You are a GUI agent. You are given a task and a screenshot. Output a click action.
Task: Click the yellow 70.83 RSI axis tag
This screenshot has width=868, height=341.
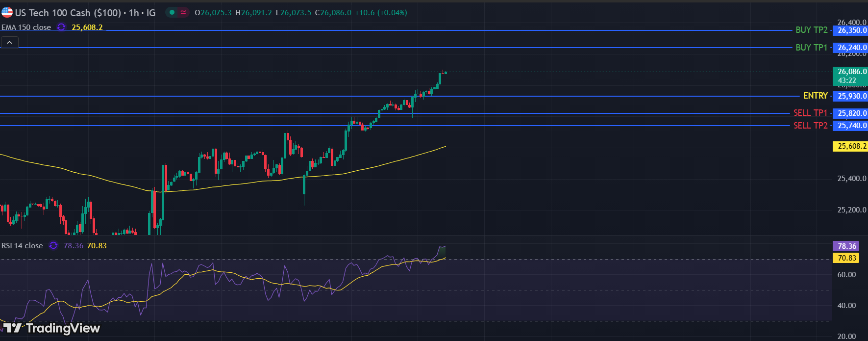point(846,258)
